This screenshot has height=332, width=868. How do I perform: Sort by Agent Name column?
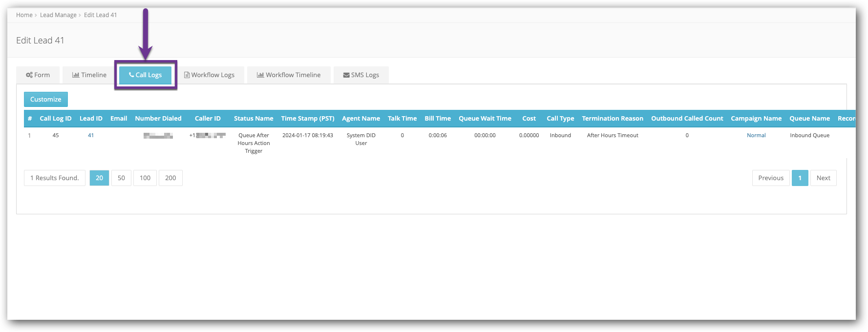[x=361, y=119]
